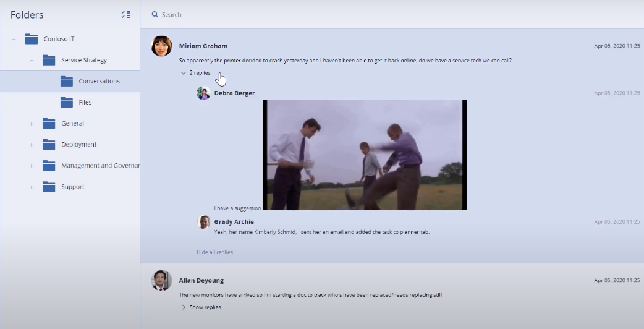This screenshot has height=329, width=644.
Task: Expand the General folder node
Action: (32, 124)
